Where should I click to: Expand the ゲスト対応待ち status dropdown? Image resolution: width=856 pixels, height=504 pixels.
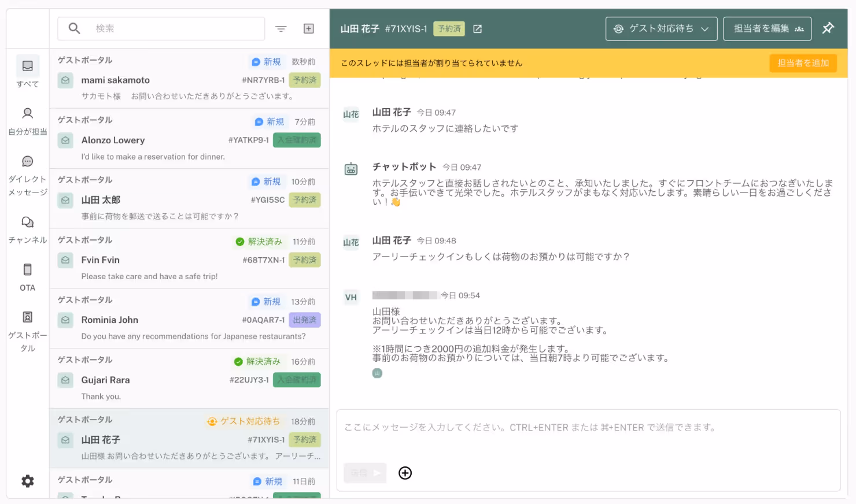(x=662, y=28)
